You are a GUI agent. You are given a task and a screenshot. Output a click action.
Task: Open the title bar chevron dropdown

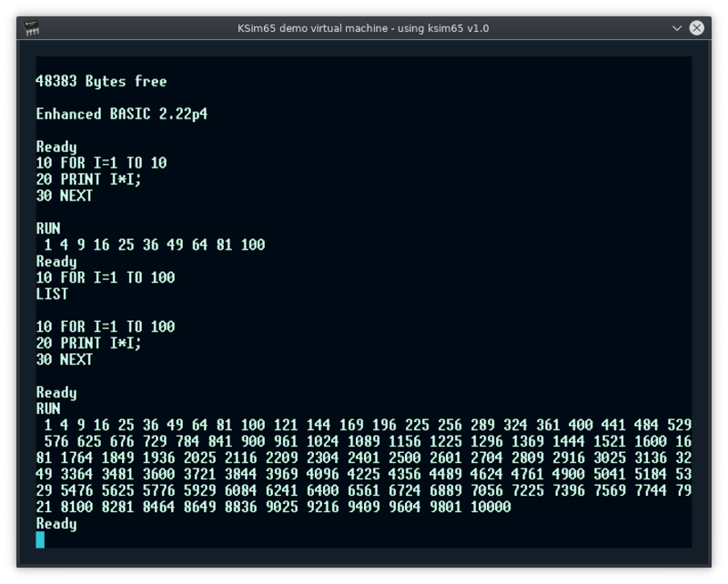[x=677, y=28]
